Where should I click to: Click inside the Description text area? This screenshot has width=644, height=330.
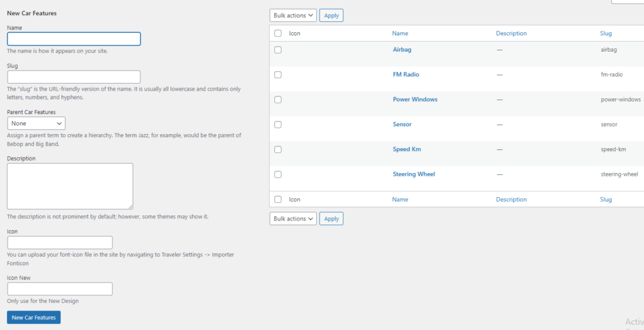pos(70,186)
